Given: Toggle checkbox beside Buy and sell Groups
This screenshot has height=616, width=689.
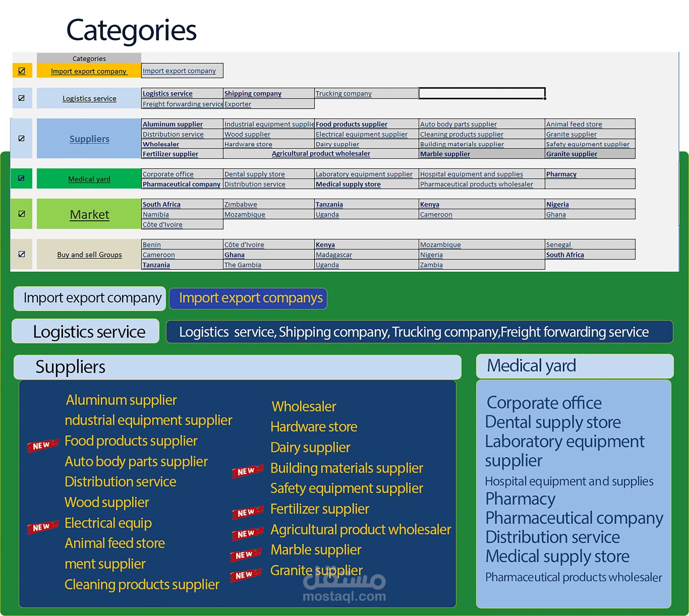Looking at the screenshot, I should tap(22, 254).
